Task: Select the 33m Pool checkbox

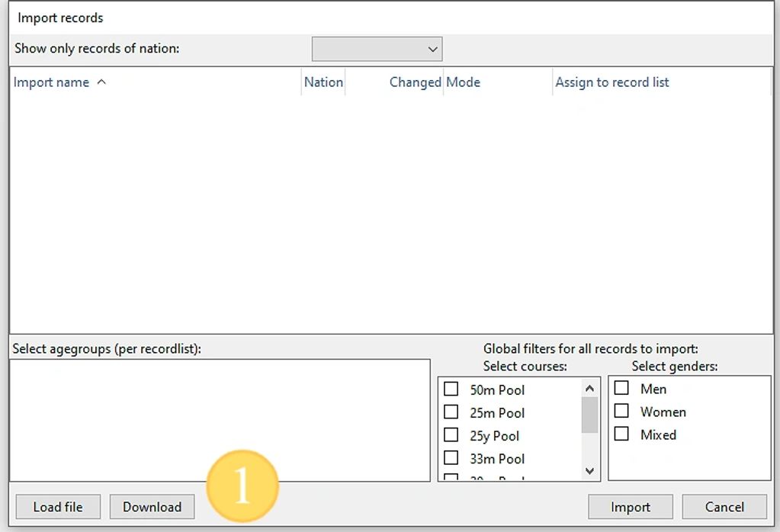Action: click(451, 458)
